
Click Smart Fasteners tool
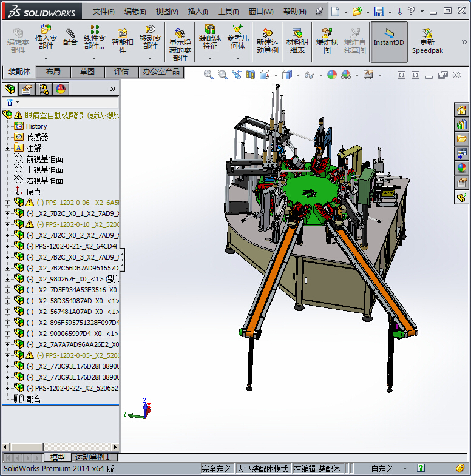(x=122, y=41)
